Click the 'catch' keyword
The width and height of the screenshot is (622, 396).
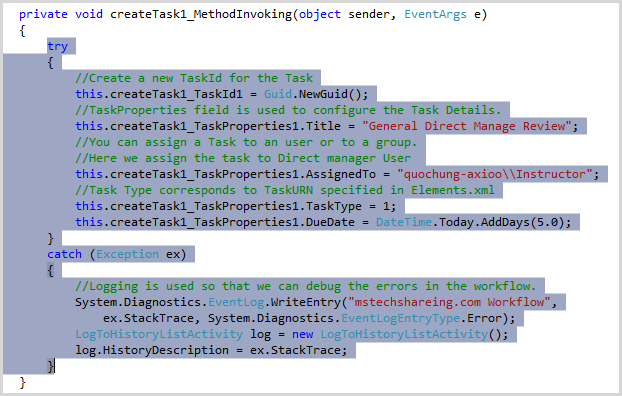pos(64,254)
